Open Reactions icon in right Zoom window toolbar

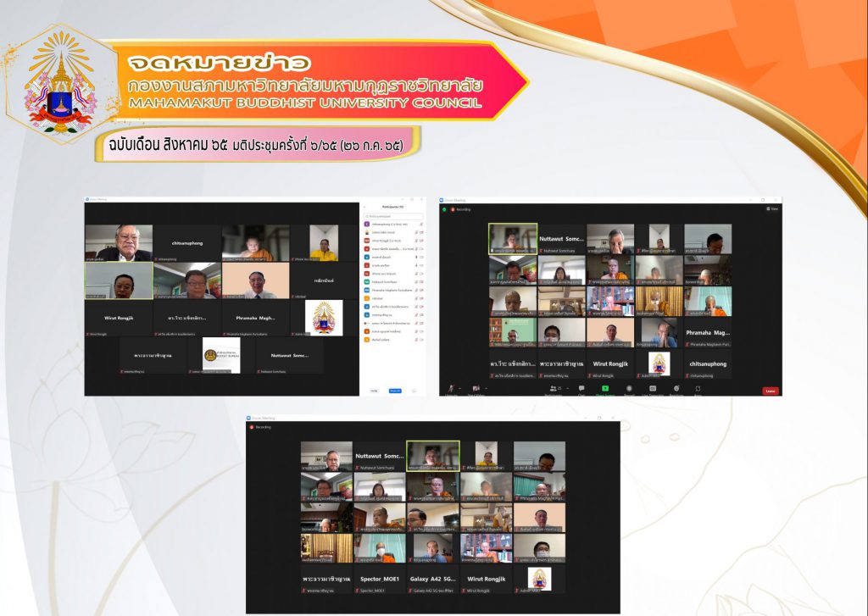[x=676, y=388]
